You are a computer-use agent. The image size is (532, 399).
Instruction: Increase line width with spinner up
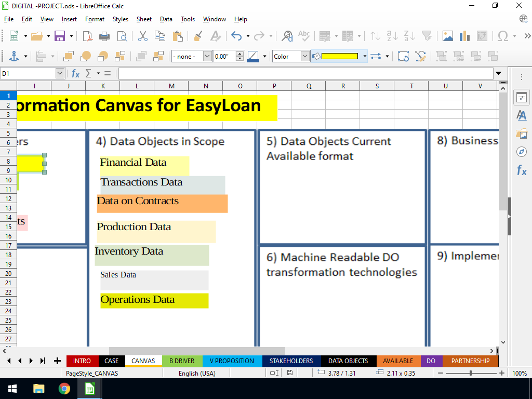pyautogui.click(x=240, y=54)
